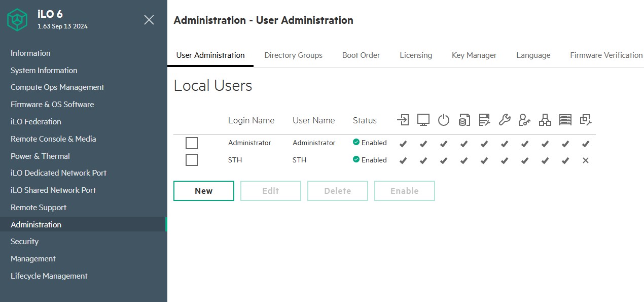Switch to the Directory Groups tab
This screenshot has height=302, width=644.
click(x=293, y=55)
